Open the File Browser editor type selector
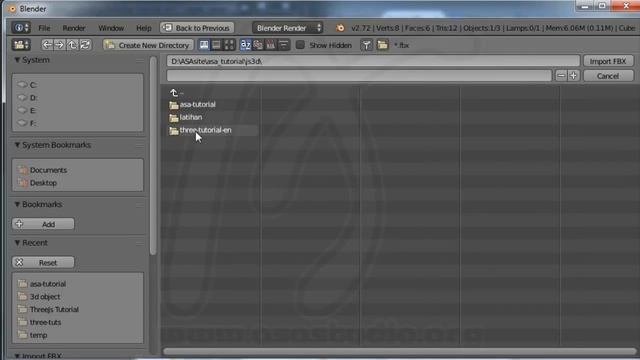The width and height of the screenshot is (640, 360). (21, 45)
